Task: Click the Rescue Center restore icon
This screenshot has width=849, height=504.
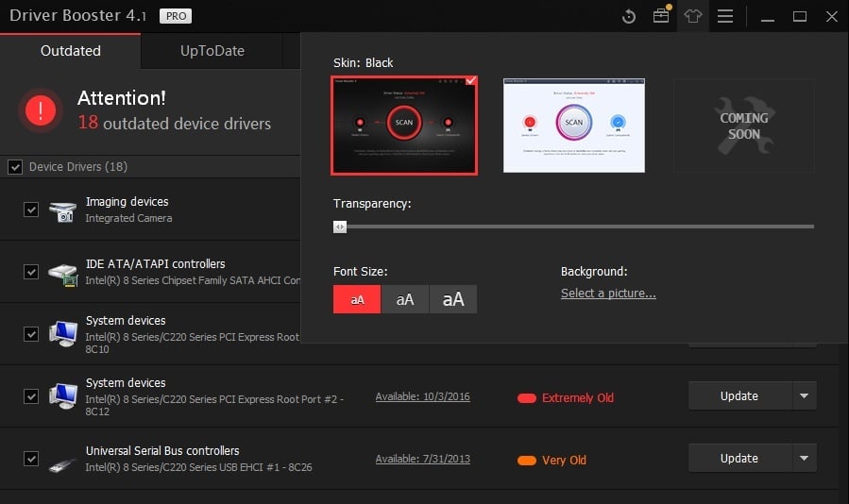Action: [629, 17]
